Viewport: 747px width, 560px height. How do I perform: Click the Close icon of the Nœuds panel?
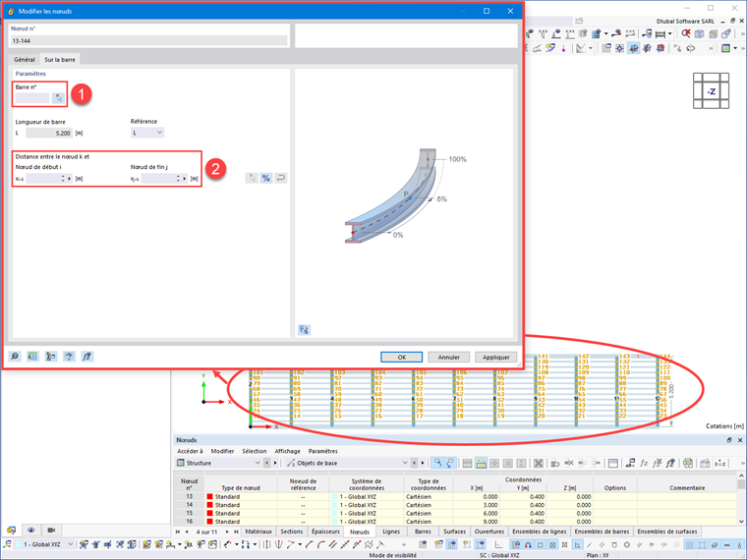point(740,440)
